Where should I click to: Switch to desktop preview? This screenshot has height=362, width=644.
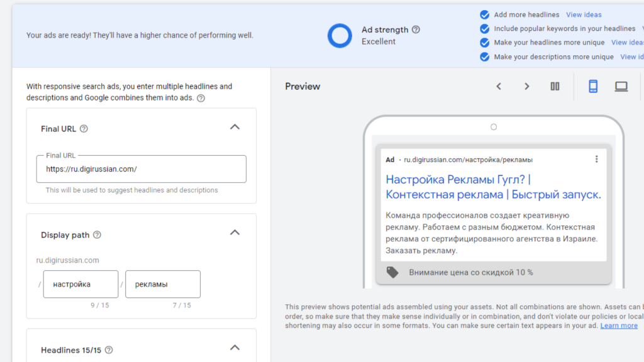621,86
